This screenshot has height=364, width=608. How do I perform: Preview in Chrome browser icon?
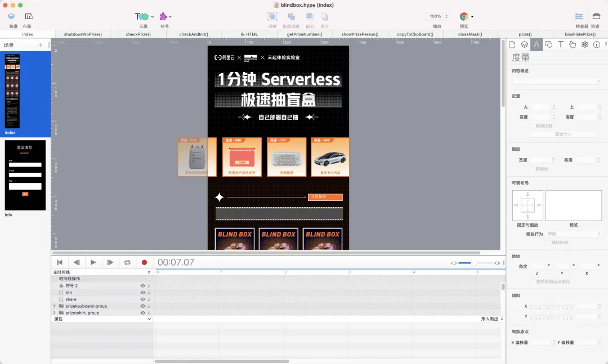[464, 16]
